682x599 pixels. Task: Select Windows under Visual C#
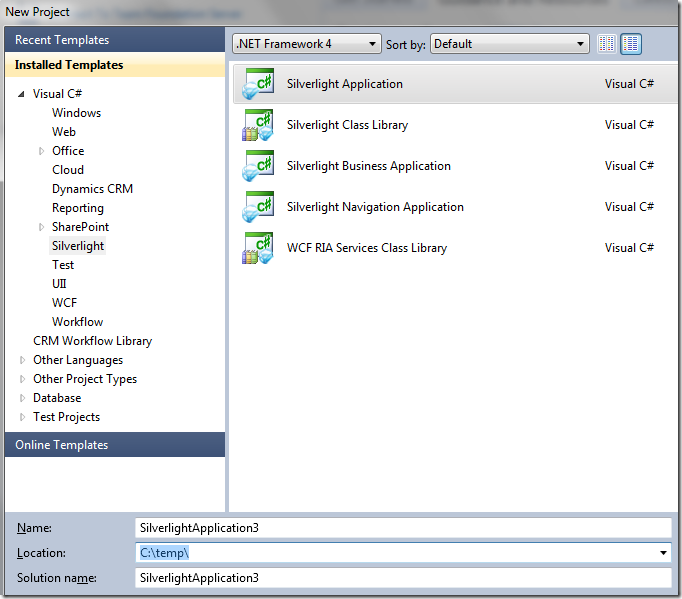(77, 113)
